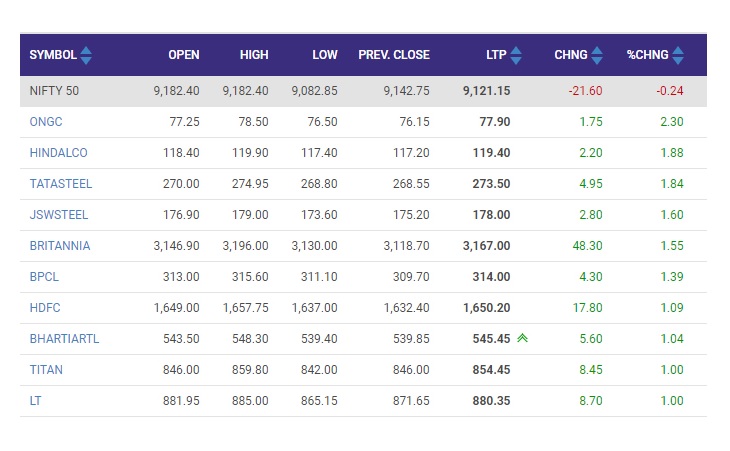Sort by %CHNG using arrow icon
The height and width of the screenshot is (451, 730).
678,55
